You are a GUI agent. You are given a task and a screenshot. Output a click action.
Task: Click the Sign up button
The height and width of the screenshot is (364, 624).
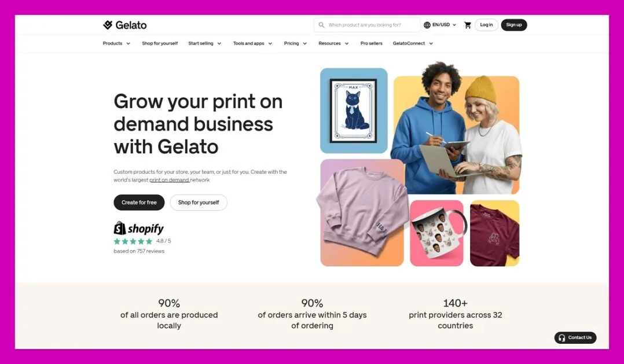(x=514, y=25)
